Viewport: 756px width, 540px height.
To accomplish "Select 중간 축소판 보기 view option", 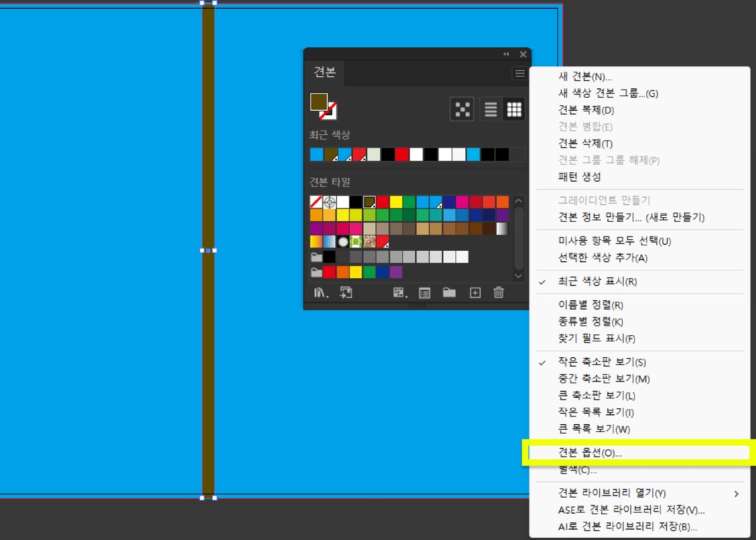I will click(x=603, y=379).
